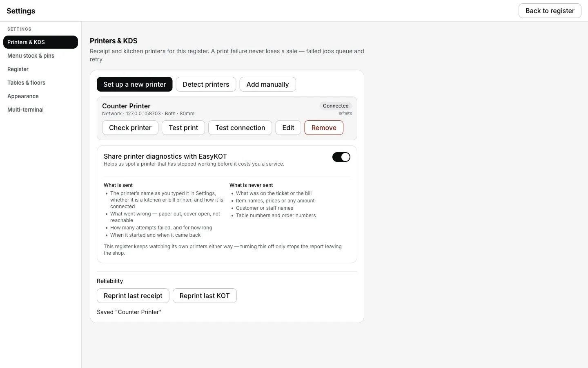The height and width of the screenshot is (368, 588).
Task: Click the Connected status badge
Action: [x=336, y=106]
